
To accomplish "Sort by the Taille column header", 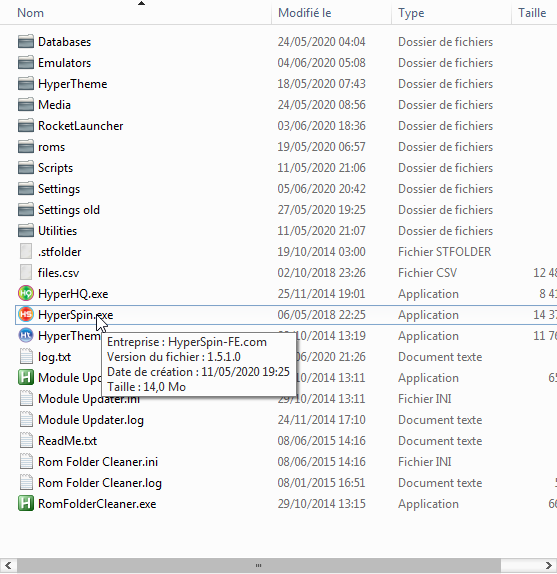I will tap(532, 13).
